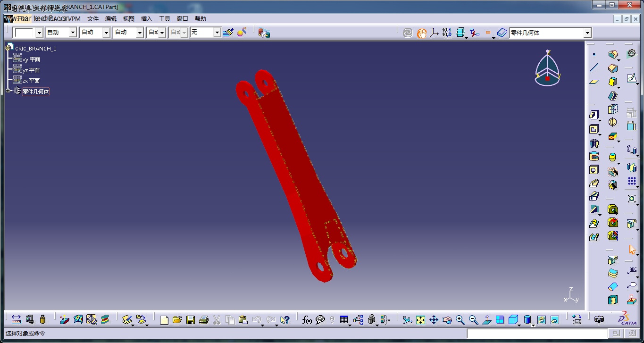
Task: Select the Point creation tool
Action: coord(594,54)
